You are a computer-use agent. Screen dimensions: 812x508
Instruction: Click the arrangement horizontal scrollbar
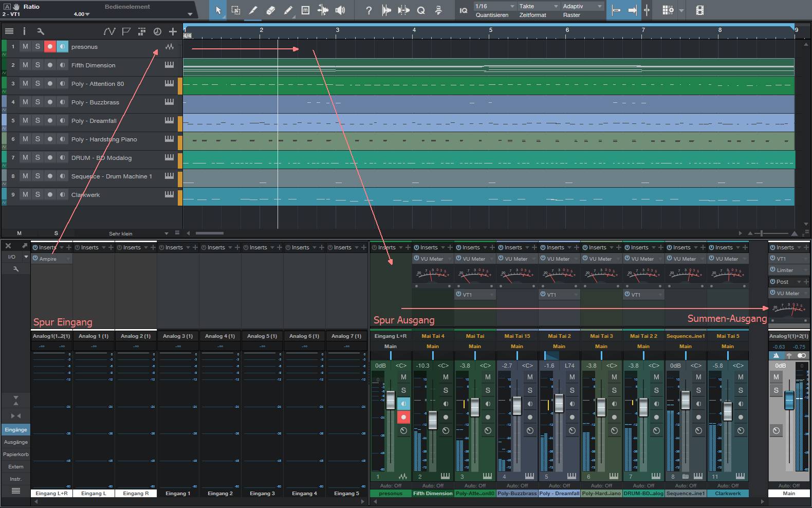pyautogui.click(x=210, y=233)
